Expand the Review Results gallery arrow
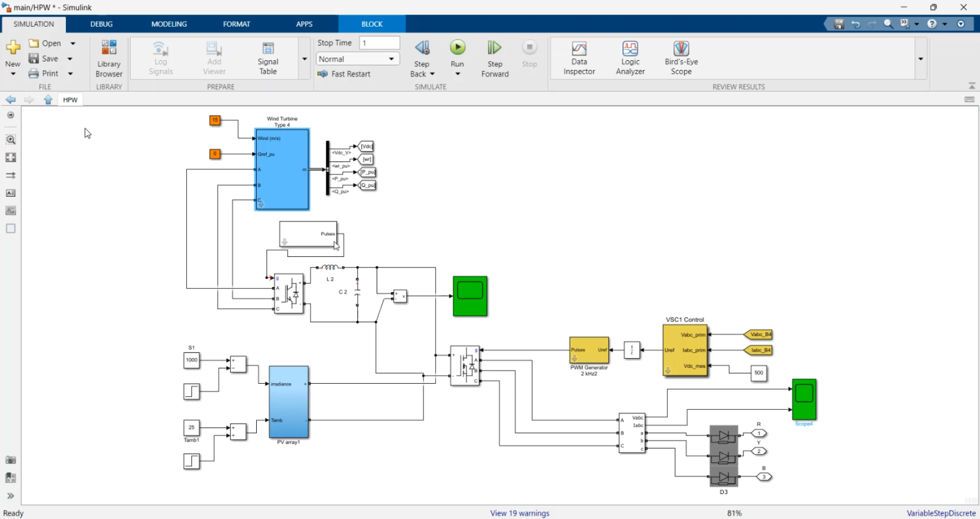 [x=921, y=59]
